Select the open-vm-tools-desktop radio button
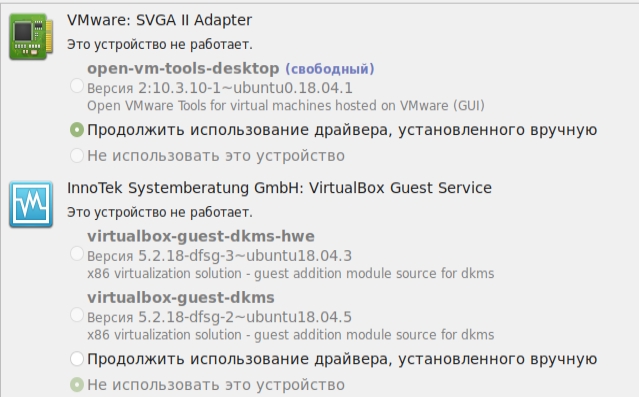The width and height of the screenshot is (639, 397). (77, 86)
